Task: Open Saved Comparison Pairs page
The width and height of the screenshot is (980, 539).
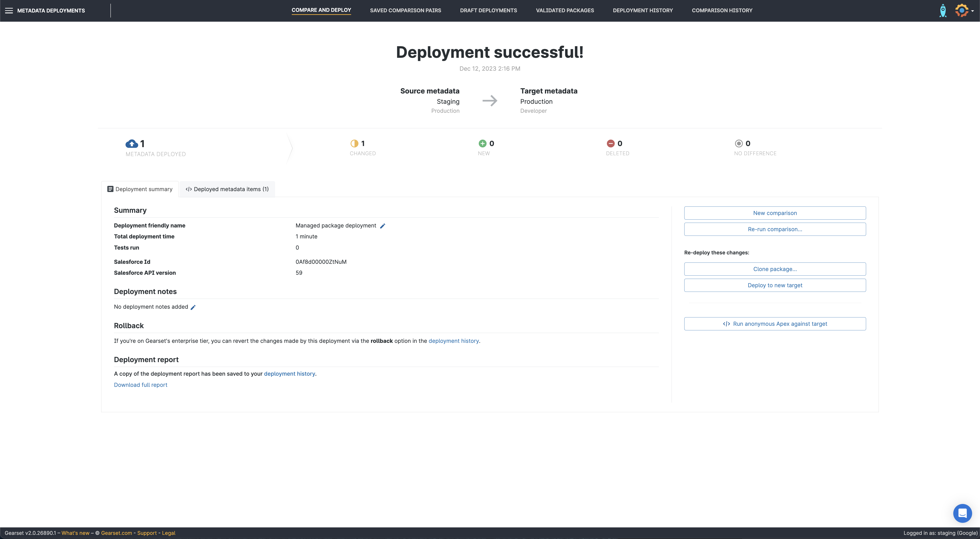Action: click(405, 11)
